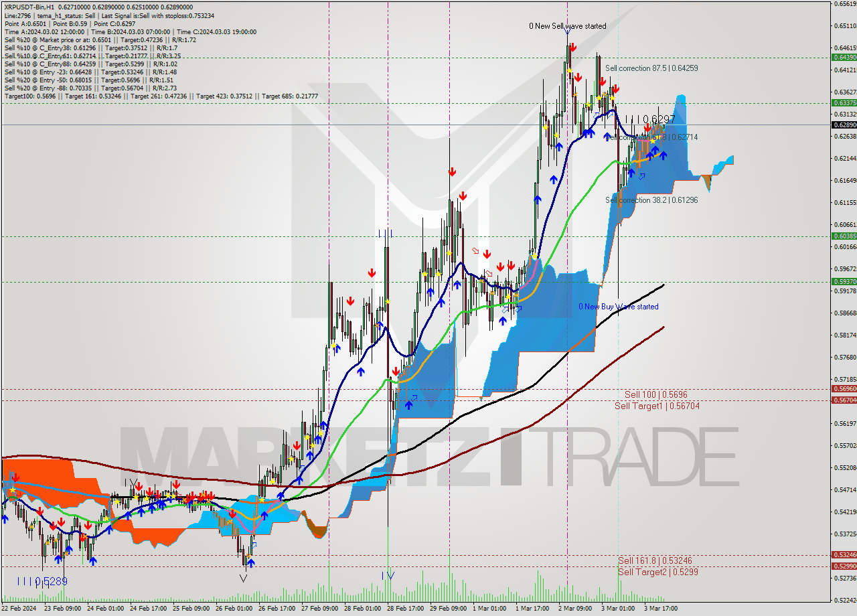Select the red 0.53246 price tag

coord(844,555)
